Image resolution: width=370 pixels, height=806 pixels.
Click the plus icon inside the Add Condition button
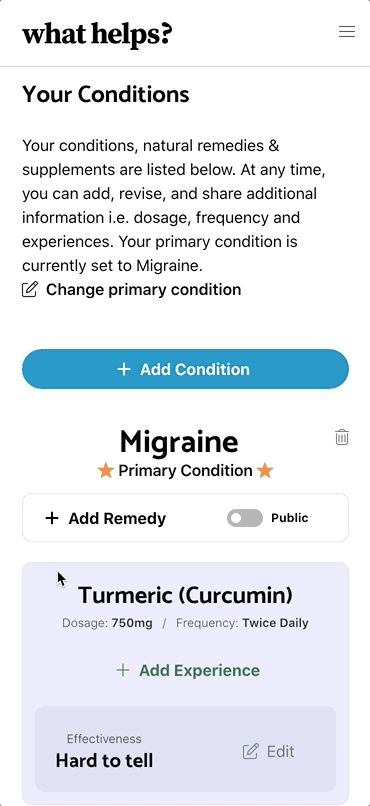124,369
